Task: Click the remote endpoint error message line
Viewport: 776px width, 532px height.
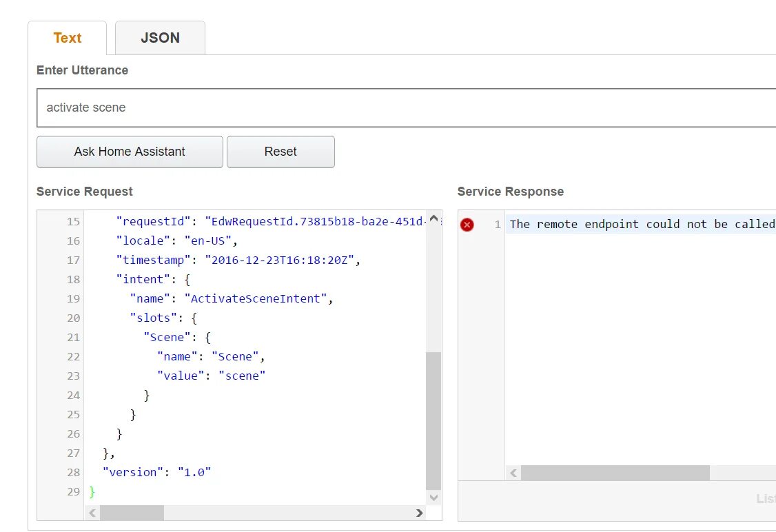Action: pyautogui.click(x=641, y=224)
